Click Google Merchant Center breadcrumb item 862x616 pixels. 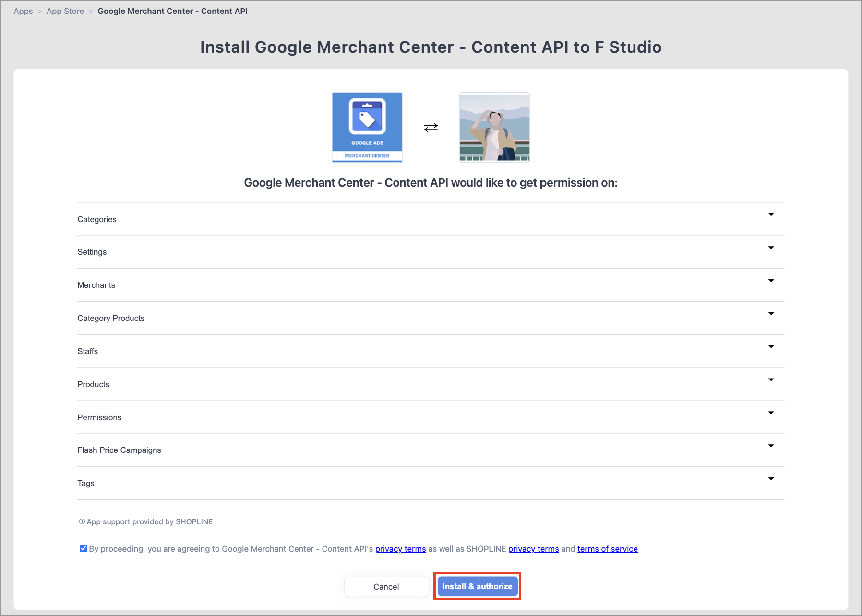(x=173, y=11)
